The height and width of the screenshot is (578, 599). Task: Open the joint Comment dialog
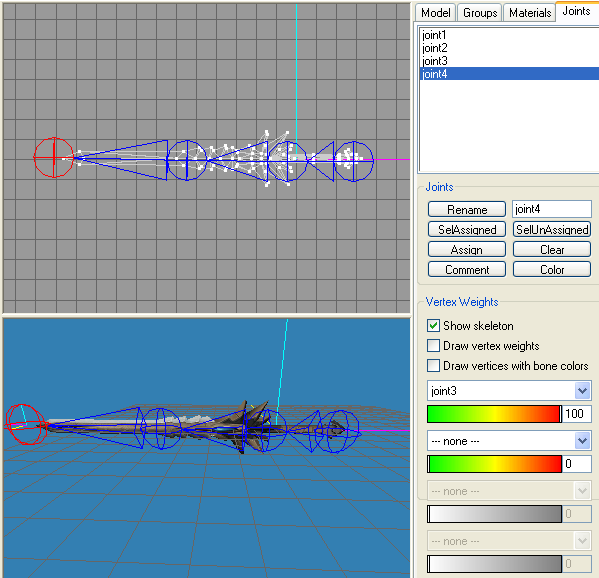click(x=467, y=270)
